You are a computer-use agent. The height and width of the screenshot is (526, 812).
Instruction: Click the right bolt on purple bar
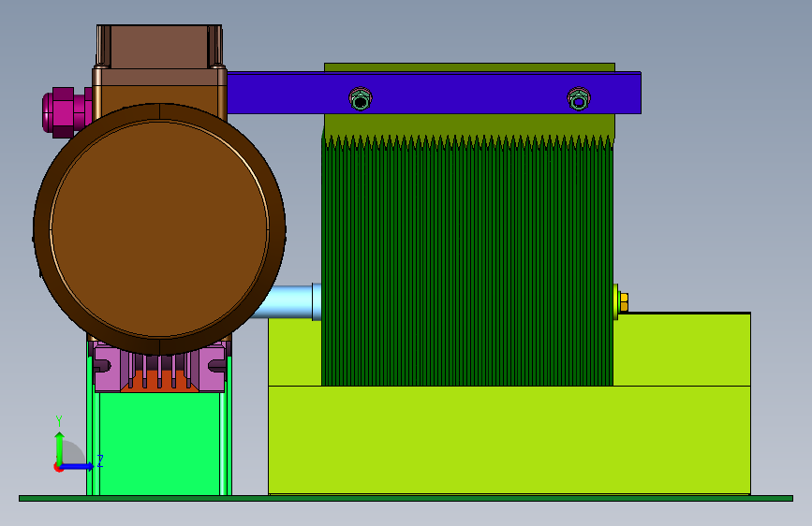(579, 99)
